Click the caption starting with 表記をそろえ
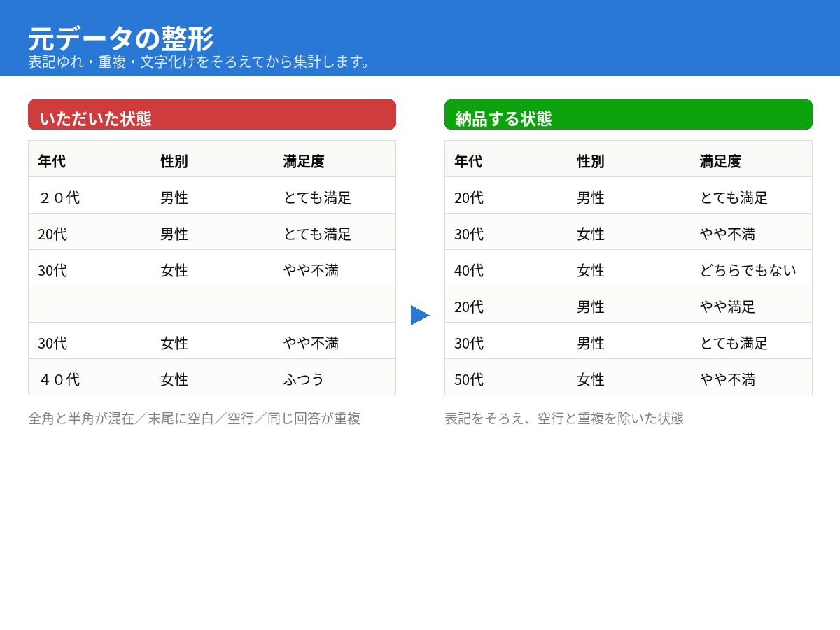The width and height of the screenshot is (840, 630). [564, 419]
